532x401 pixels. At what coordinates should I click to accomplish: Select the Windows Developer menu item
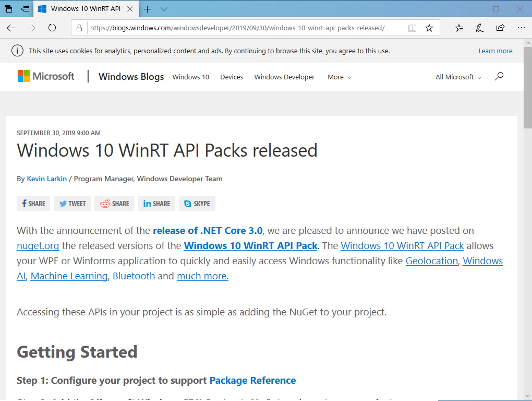(284, 77)
